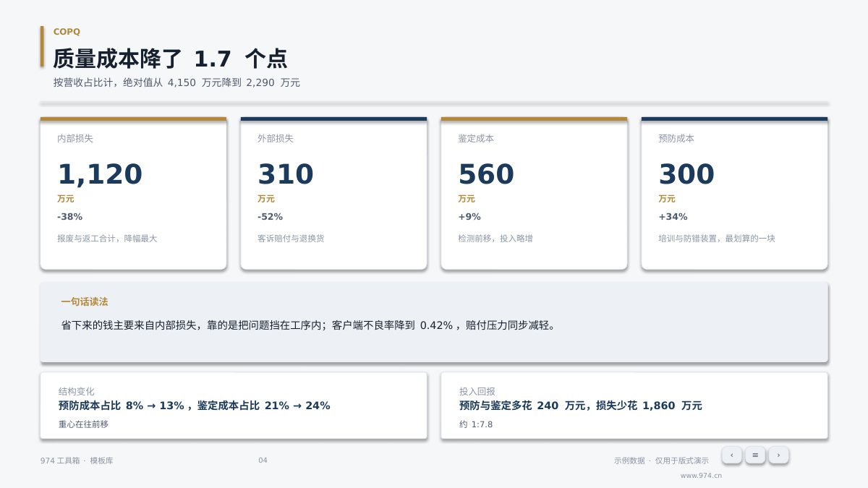Image resolution: width=868 pixels, height=488 pixels.
Task: Click the +9% change figure
Action: coord(469,217)
